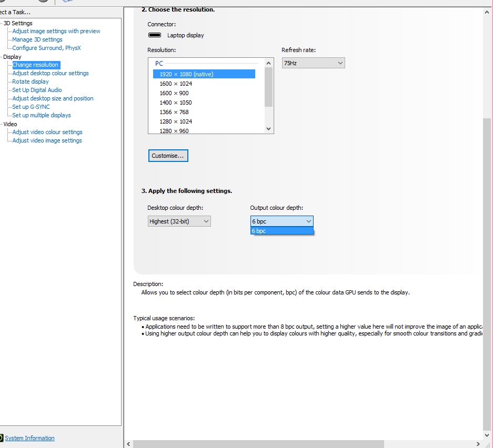Screen dimensions: 493x448
Task: Select 1920 × 1080 (native) resolution
Action: (x=204, y=74)
